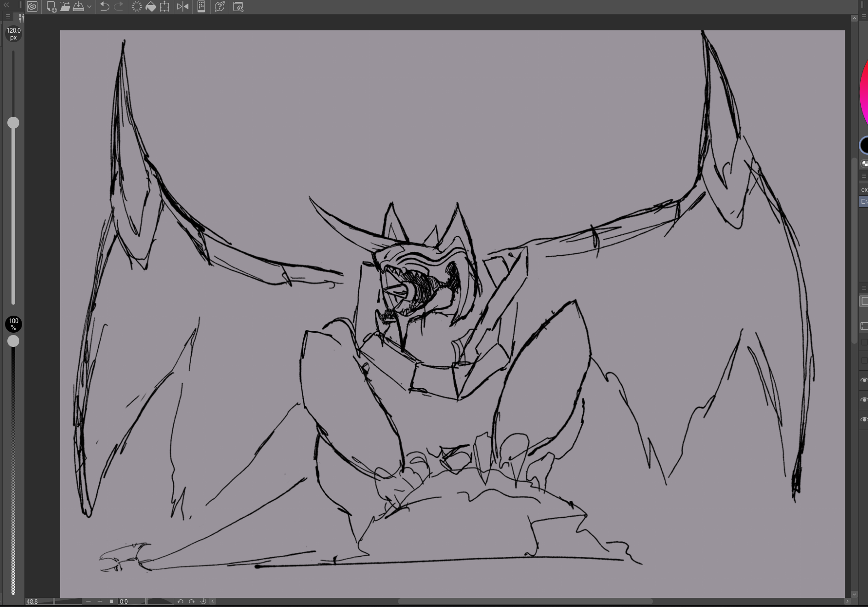Image resolution: width=868 pixels, height=607 pixels.
Task: Collapse the left palette with double chevron
Action: pos(6,5)
